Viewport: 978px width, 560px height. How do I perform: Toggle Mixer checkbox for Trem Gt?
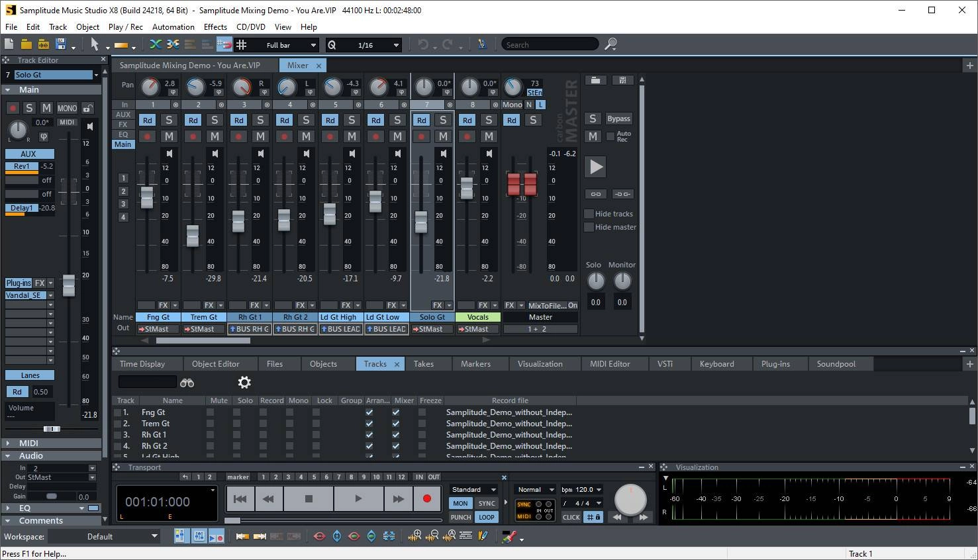coord(396,424)
